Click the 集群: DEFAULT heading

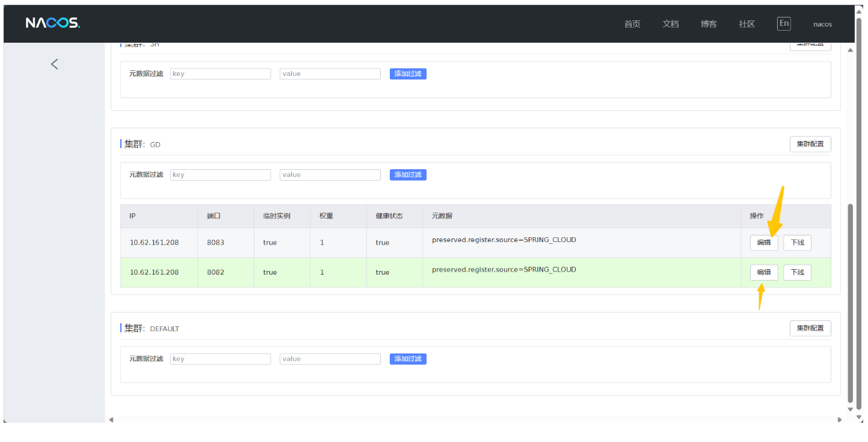pos(152,328)
